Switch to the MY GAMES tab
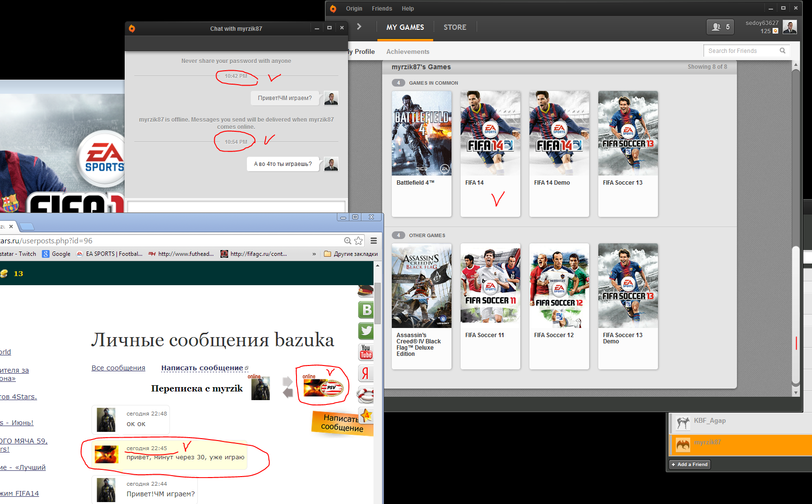Screen dimensions: 812x504 405,27
